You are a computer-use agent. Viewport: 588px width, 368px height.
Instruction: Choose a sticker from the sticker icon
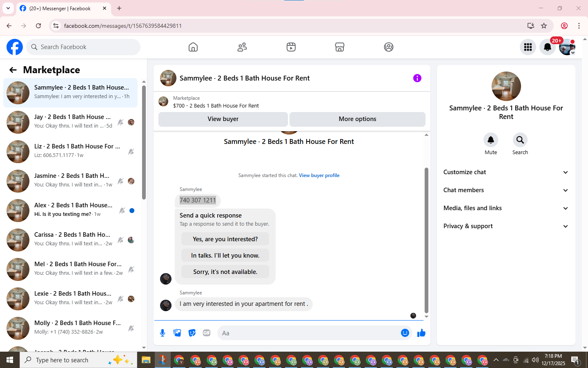click(192, 333)
